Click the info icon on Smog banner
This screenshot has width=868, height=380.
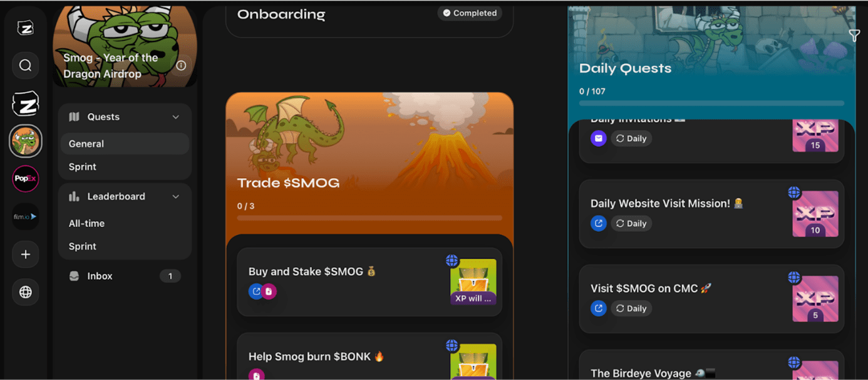click(181, 65)
